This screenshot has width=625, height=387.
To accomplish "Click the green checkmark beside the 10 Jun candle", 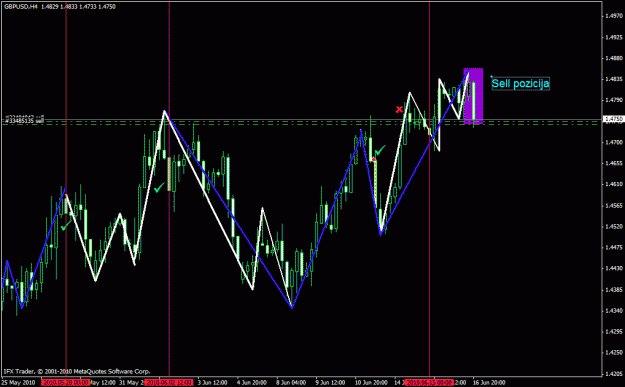I will coord(380,150).
